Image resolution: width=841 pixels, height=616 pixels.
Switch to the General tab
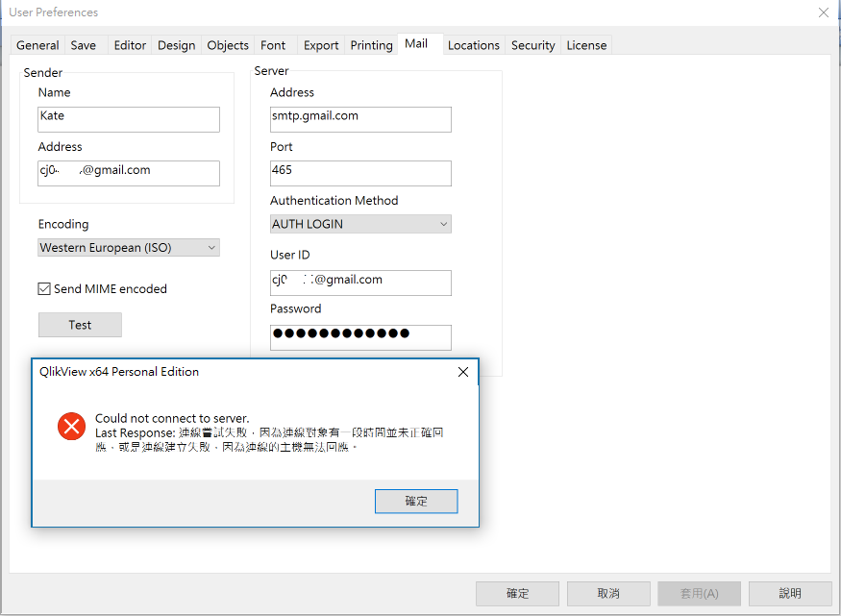[37, 45]
